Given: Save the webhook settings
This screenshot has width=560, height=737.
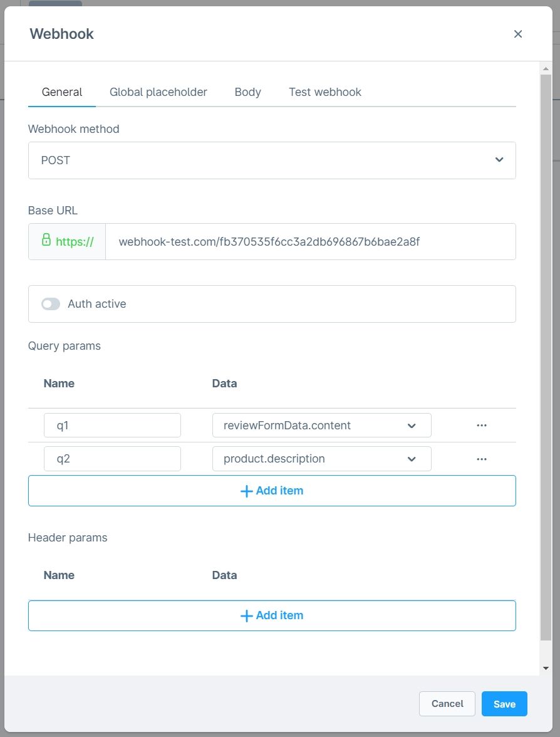Looking at the screenshot, I should pos(504,704).
